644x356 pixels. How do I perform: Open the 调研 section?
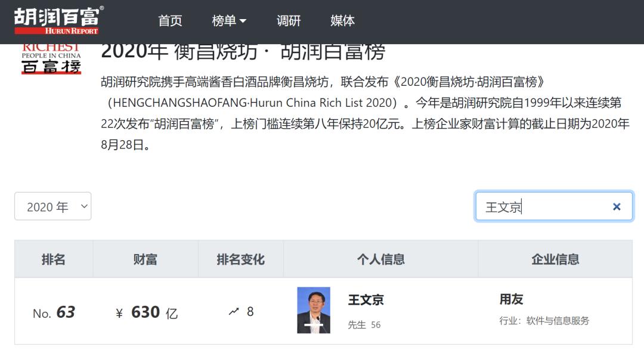coord(289,21)
